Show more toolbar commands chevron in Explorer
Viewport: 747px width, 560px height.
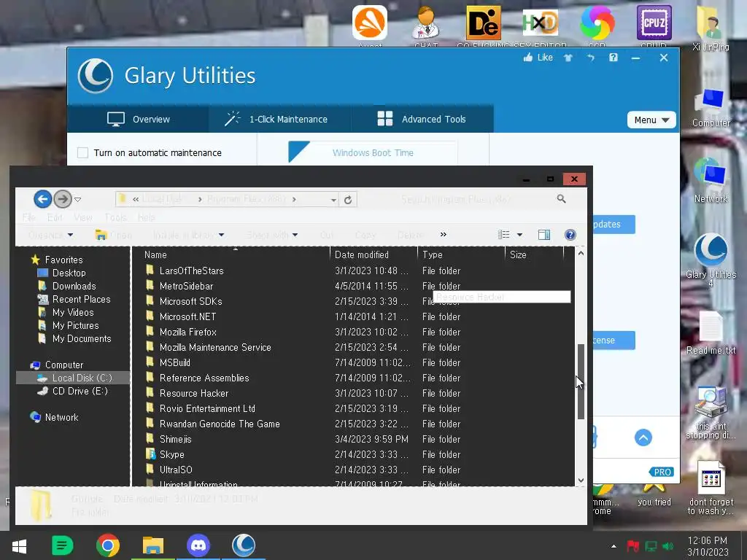tap(444, 234)
